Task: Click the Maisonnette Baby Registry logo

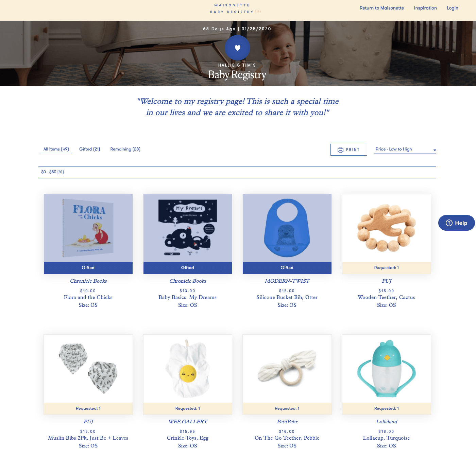Action: click(235, 8)
